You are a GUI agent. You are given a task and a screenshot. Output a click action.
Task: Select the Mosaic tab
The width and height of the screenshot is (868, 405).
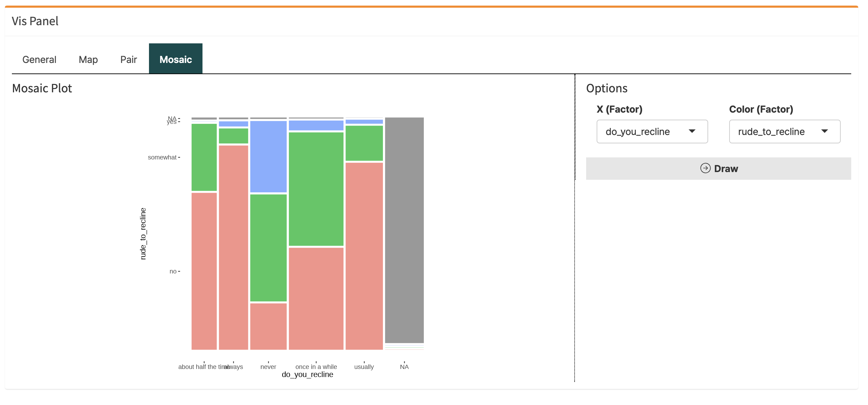pyautogui.click(x=176, y=59)
